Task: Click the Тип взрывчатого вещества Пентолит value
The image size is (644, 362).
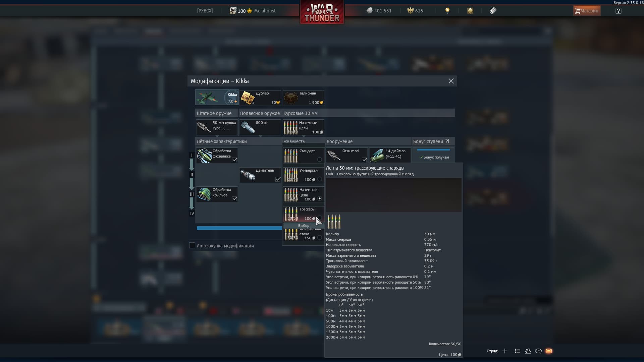Action: tap(432, 250)
